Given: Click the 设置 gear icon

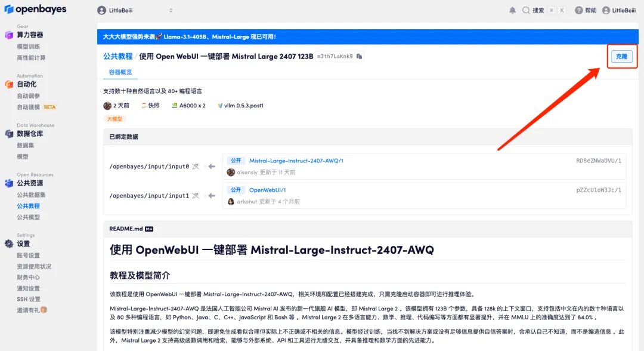Looking at the screenshot, I should pos(9,244).
